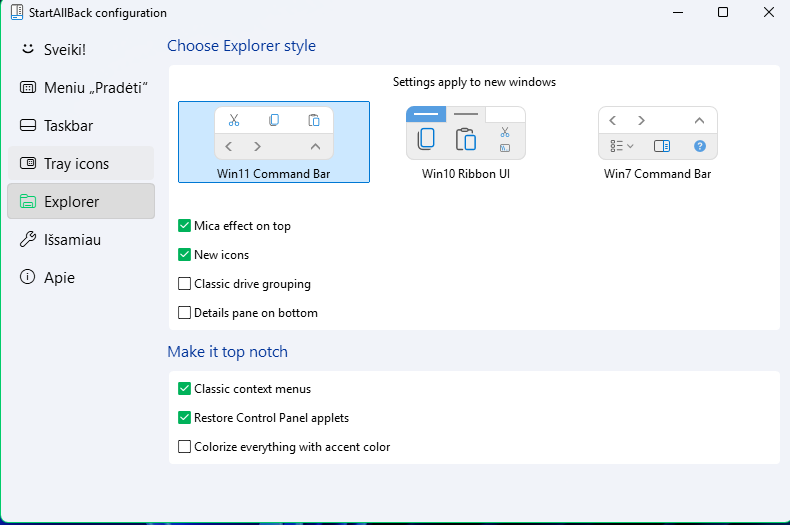The height and width of the screenshot is (525, 790).
Task: Click the wrench icon beside Išsamiau
Action: point(28,239)
